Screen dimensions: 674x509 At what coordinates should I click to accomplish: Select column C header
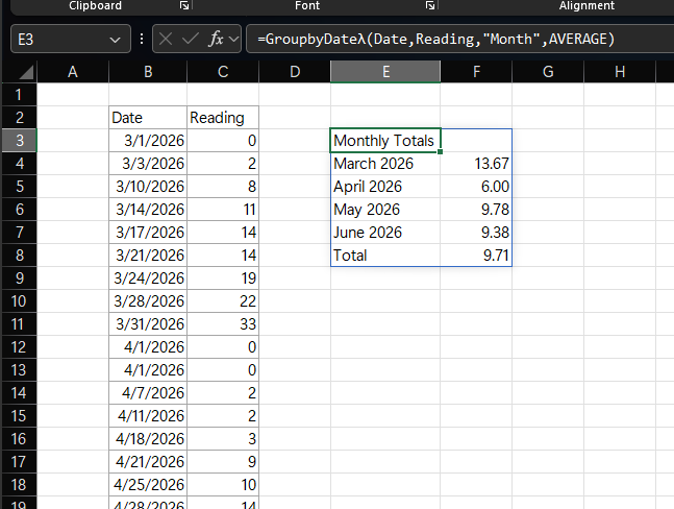tap(223, 71)
